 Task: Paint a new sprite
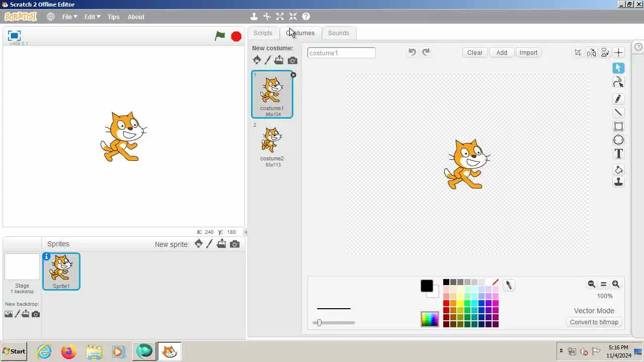[x=210, y=244]
